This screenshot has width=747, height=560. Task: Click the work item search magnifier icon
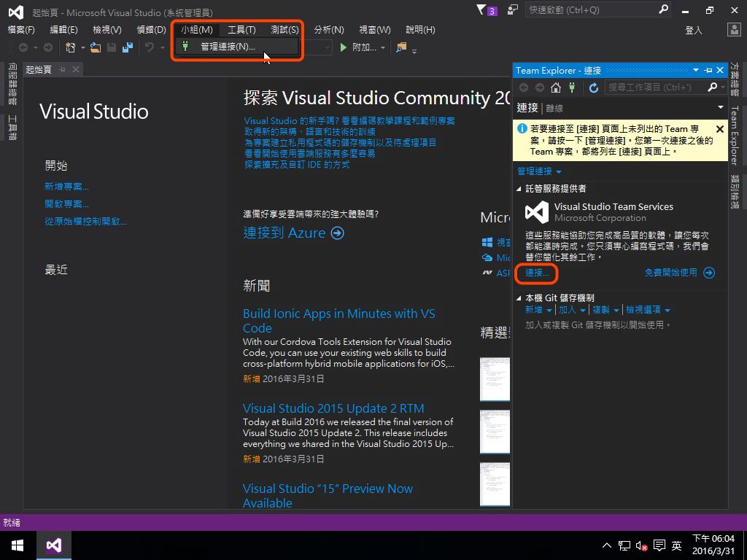(712, 87)
